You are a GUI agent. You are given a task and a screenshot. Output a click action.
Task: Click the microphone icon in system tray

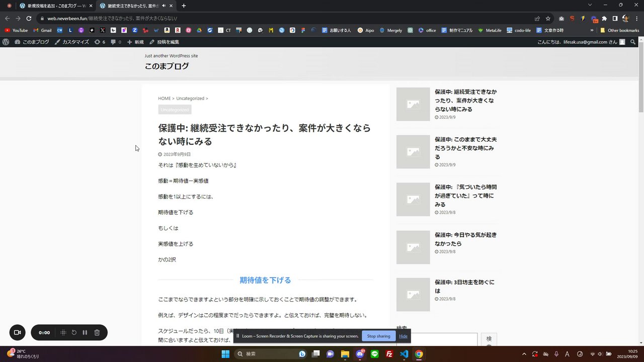click(x=556, y=354)
